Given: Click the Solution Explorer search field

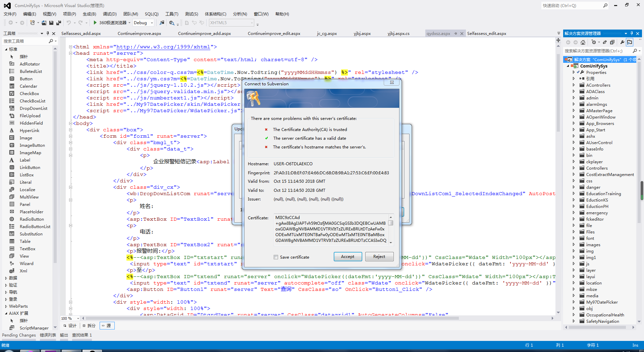Looking at the screenshot, I should click(598, 51).
